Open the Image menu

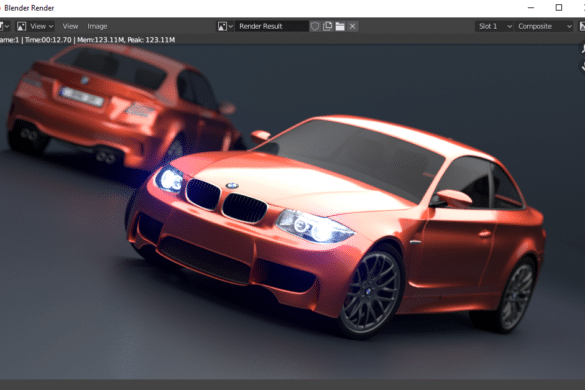97,26
